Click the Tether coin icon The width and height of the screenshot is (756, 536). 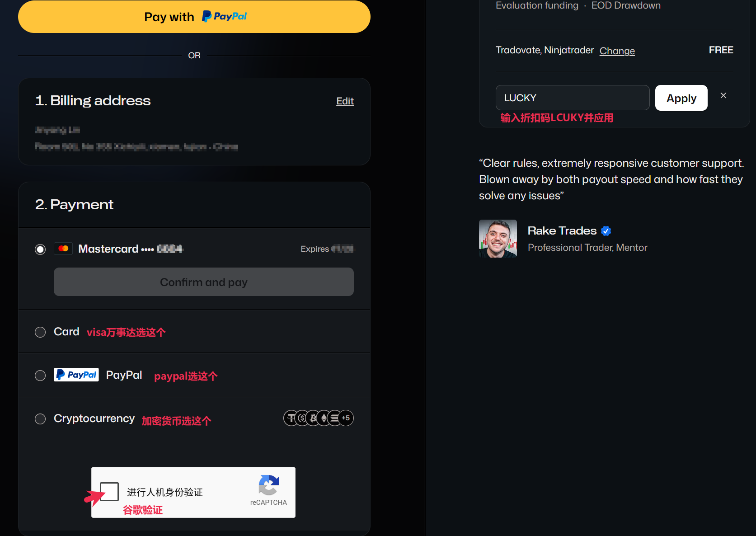(x=291, y=418)
